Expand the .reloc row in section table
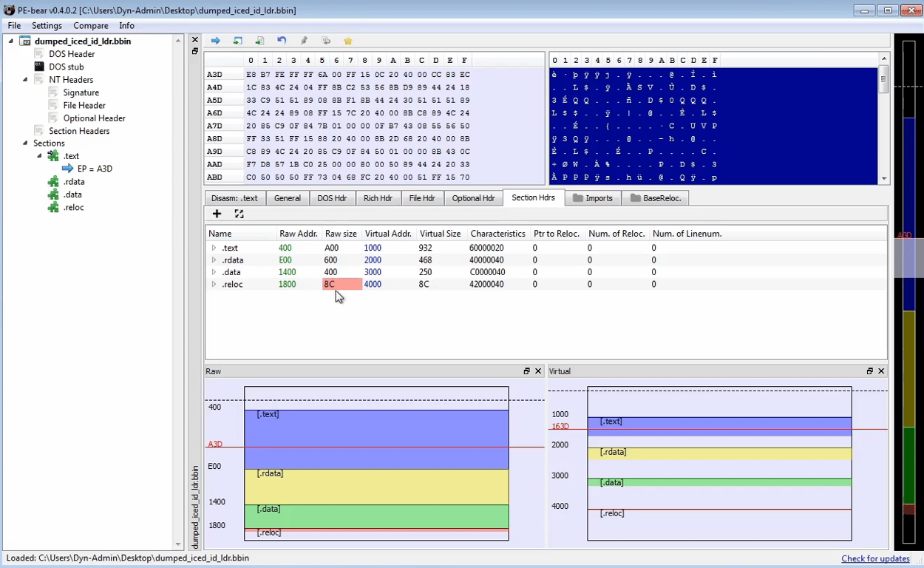The height and width of the screenshot is (568, 924). tap(214, 285)
